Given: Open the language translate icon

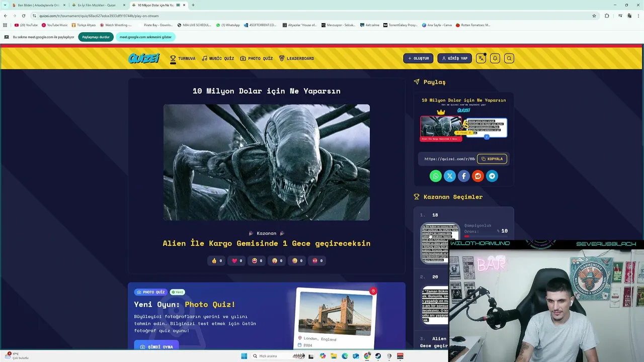Looking at the screenshot, I should (x=481, y=58).
